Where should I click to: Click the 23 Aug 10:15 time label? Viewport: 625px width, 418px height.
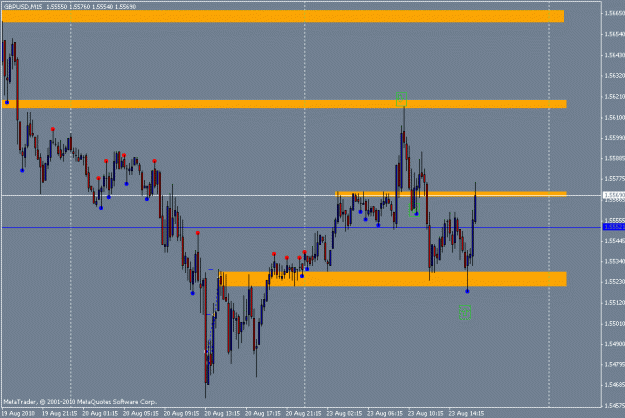point(426,413)
